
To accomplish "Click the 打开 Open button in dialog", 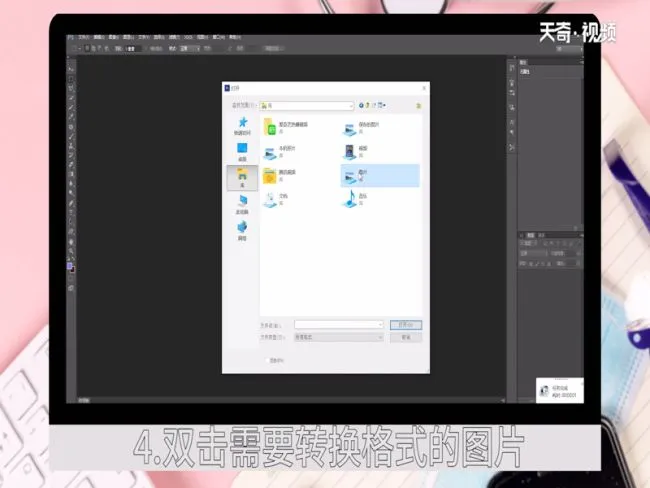I will coord(406,325).
